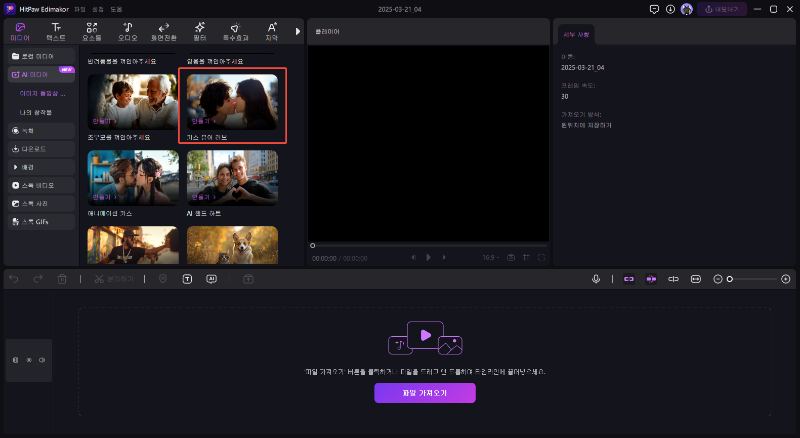Image resolution: width=800 pixels, height=438 pixels.
Task: Undo the last action in timeline toolbar
Action: click(x=14, y=279)
